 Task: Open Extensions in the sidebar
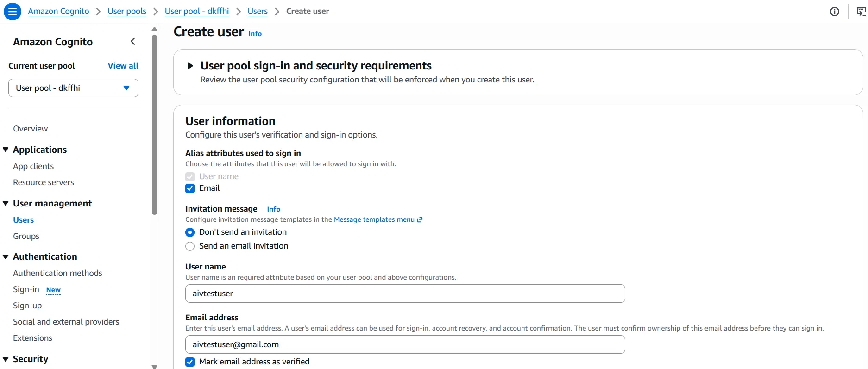coord(32,338)
